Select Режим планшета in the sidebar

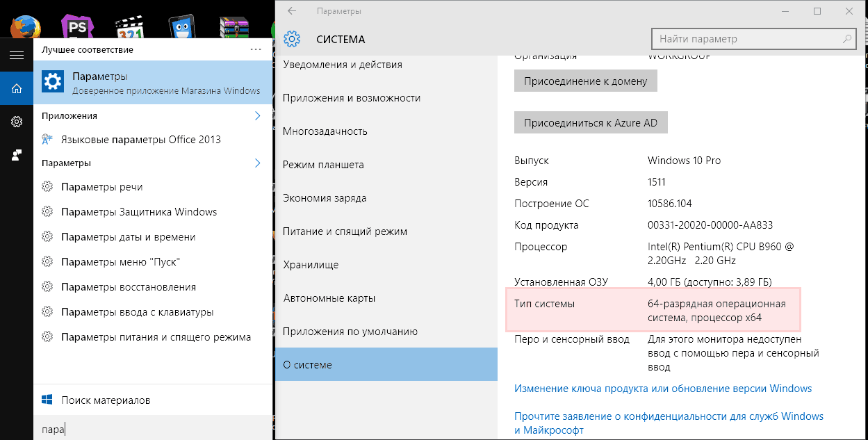(x=323, y=165)
